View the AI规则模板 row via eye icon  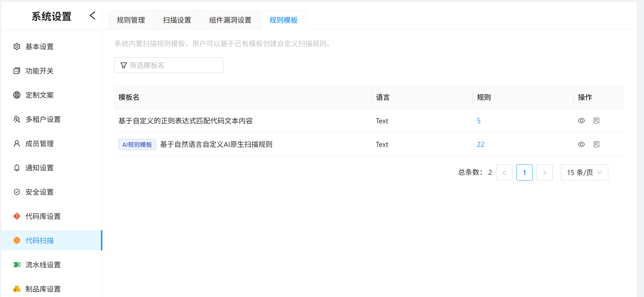click(581, 145)
